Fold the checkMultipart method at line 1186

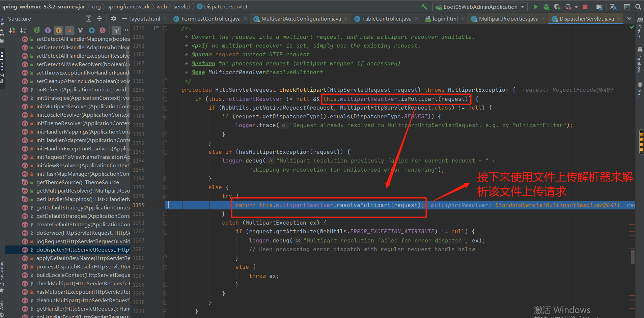pyautogui.click(x=165, y=90)
